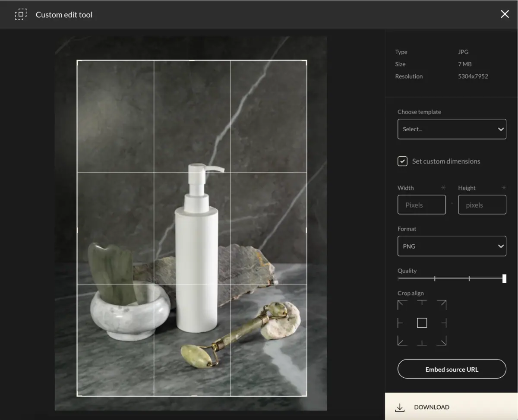Click the Choose template label
Screen dimensions: 518x420
(419, 112)
